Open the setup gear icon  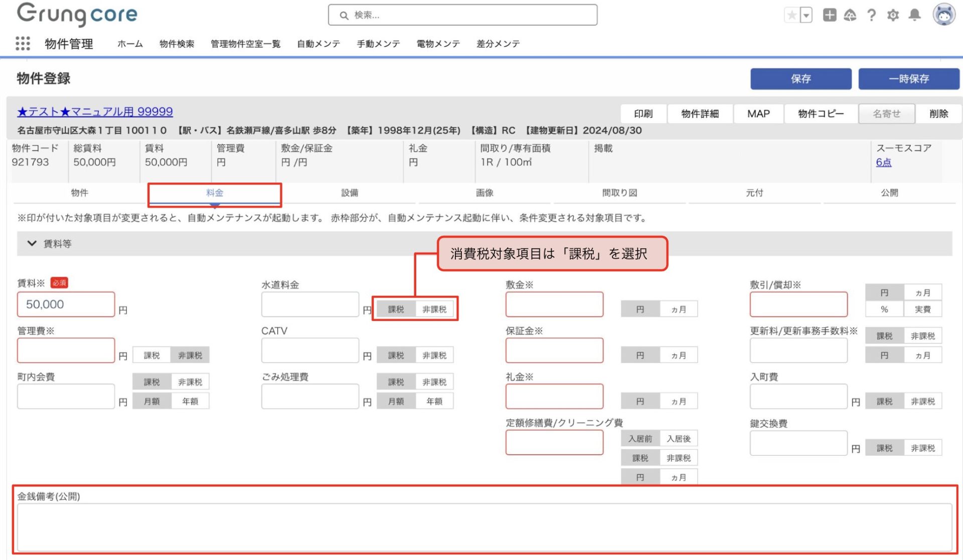(893, 16)
